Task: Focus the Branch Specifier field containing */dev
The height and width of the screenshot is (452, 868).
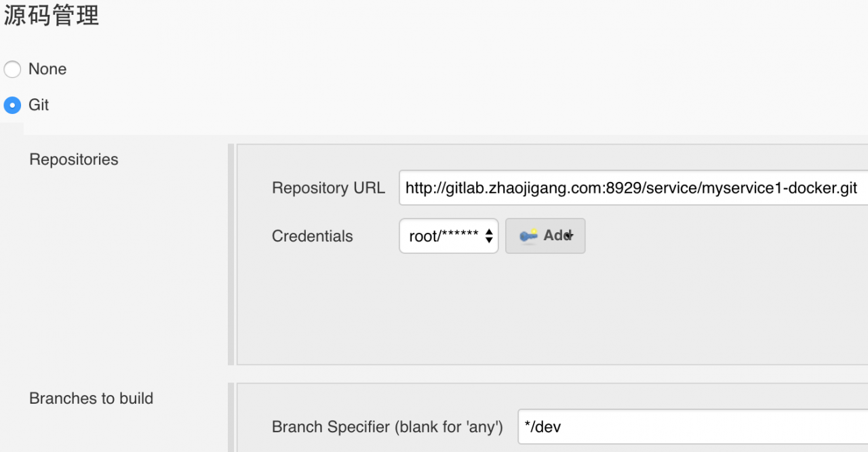Action: point(692,427)
